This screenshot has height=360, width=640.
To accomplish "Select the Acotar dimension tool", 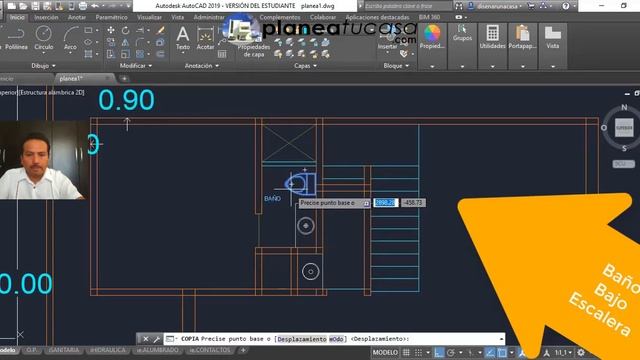I will (205, 38).
